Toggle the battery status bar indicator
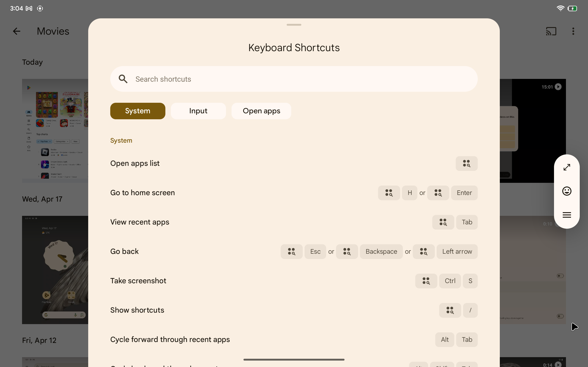 click(x=572, y=8)
